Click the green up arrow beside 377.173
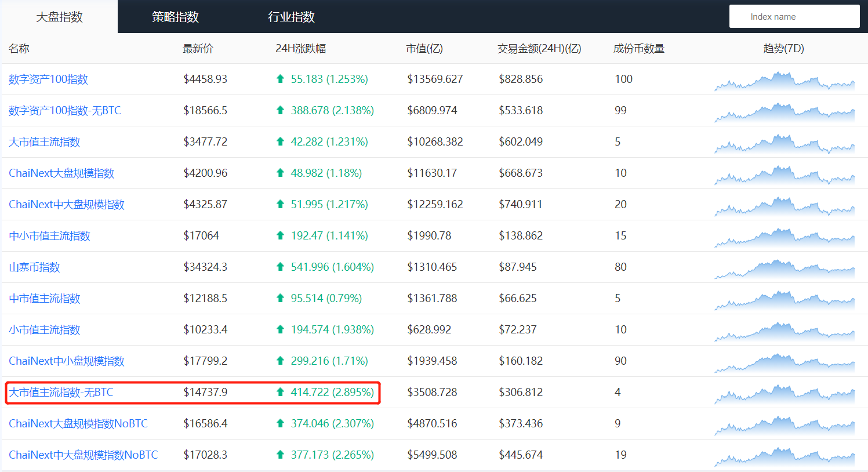Screen dimensions: 868x472 point(281,455)
